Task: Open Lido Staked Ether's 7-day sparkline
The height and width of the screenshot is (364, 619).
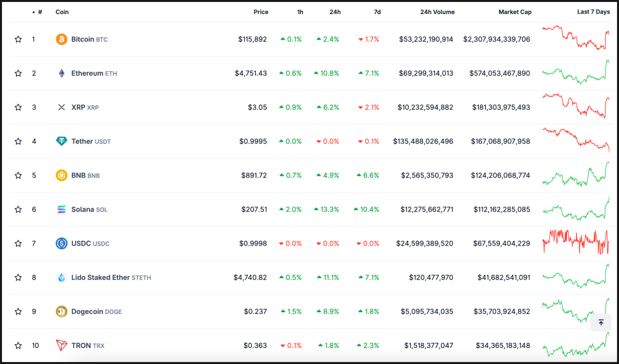Action: tap(576, 276)
